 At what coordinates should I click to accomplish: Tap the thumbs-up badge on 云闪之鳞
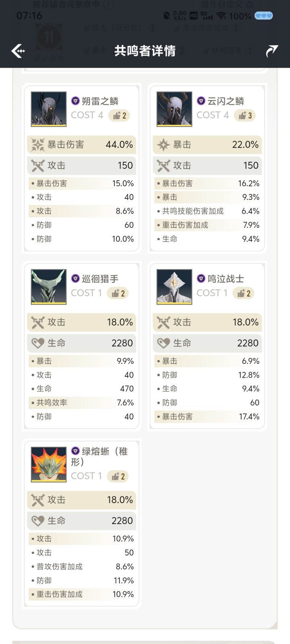(245, 116)
